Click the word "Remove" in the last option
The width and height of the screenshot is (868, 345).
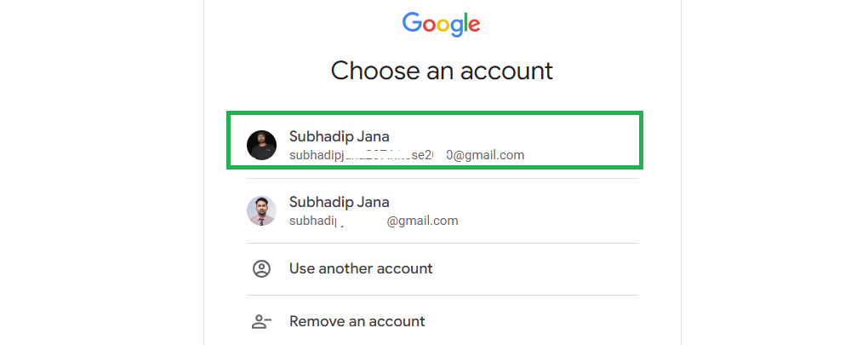[318, 321]
